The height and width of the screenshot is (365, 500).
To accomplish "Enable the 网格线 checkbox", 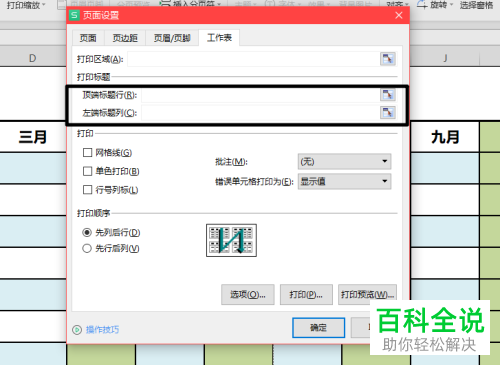I will point(87,153).
